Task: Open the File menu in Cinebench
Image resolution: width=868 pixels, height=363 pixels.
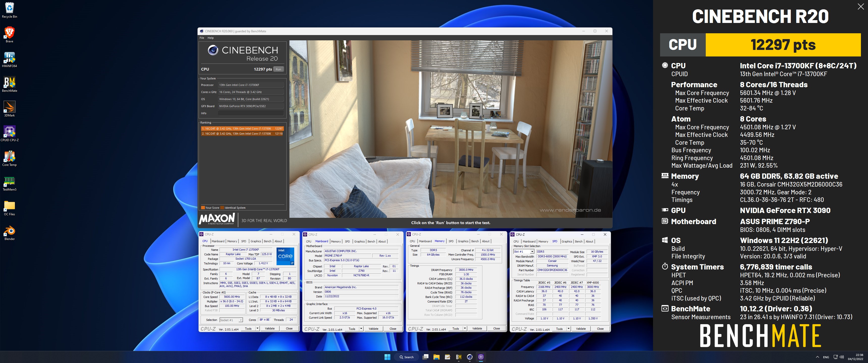Action: coord(202,38)
